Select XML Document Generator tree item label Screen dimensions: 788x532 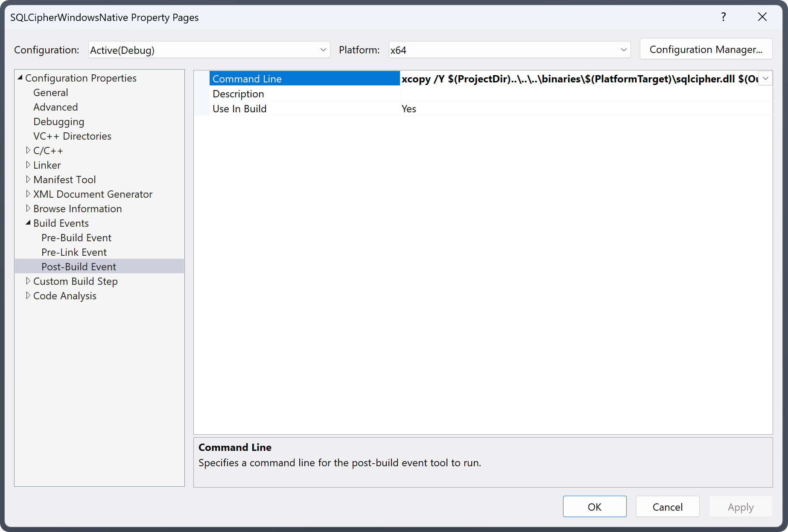93,194
